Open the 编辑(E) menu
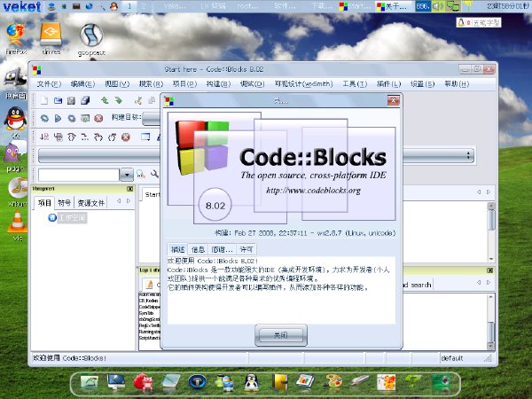The width and height of the screenshot is (532, 399). [82, 84]
